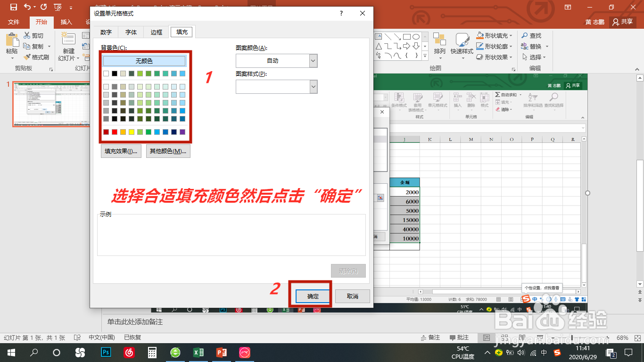Select slide 1 thumbnail in the slide panel

click(x=51, y=104)
